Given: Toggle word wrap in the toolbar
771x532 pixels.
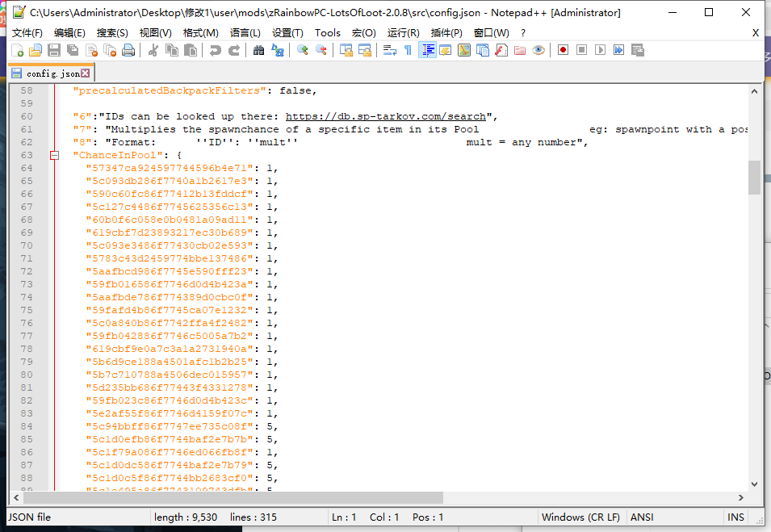Looking at the screenshot, I should point(389,50).
